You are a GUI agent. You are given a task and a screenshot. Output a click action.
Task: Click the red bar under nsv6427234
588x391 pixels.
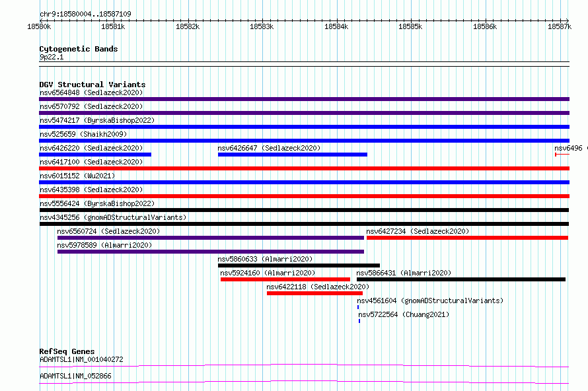(467, 238)
